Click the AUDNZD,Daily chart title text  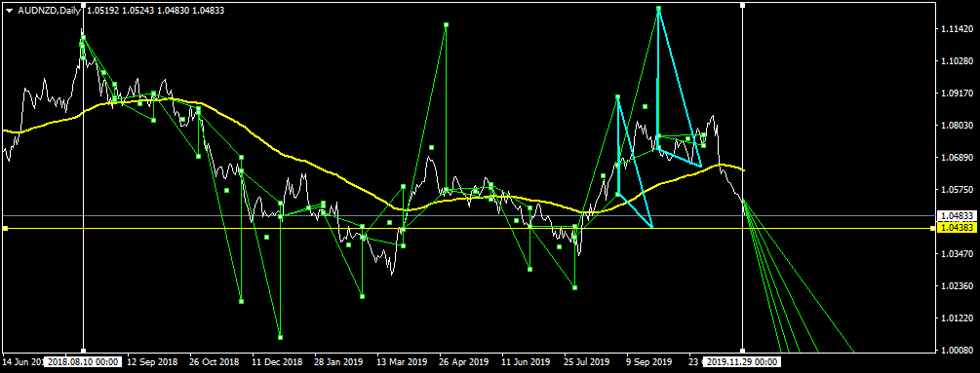(48, 10)
